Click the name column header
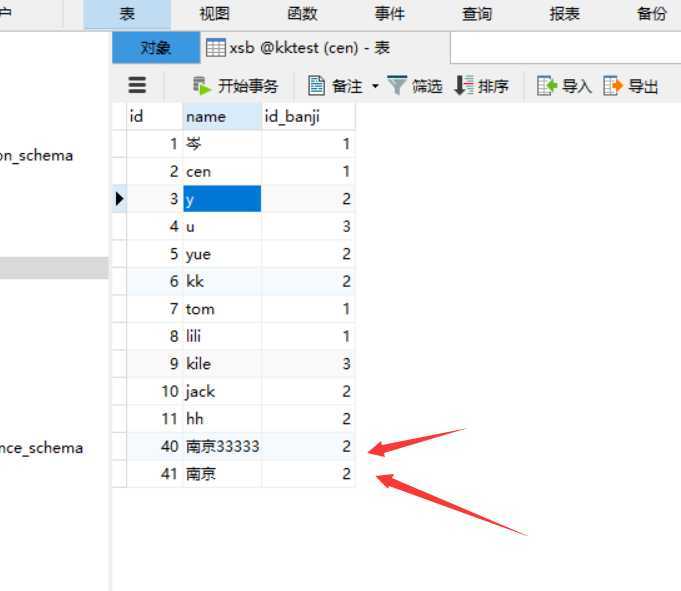 pyautogui.click(x=222, y=116)
